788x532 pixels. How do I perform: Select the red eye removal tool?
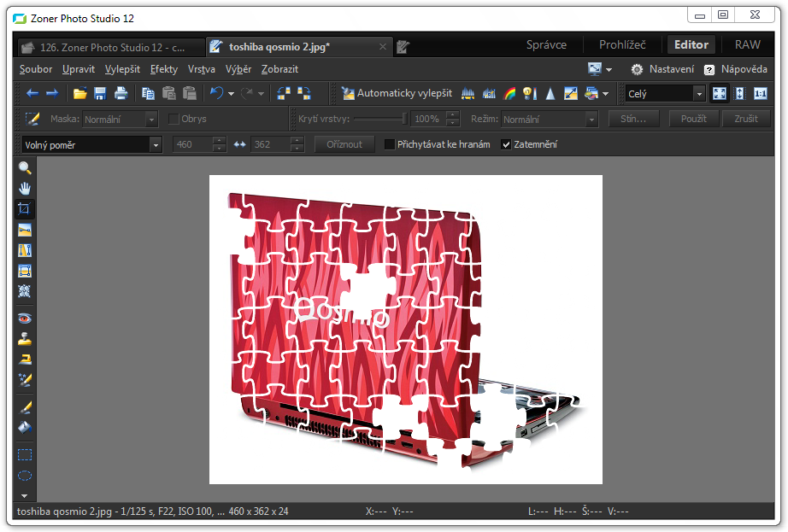pos(24,319)
